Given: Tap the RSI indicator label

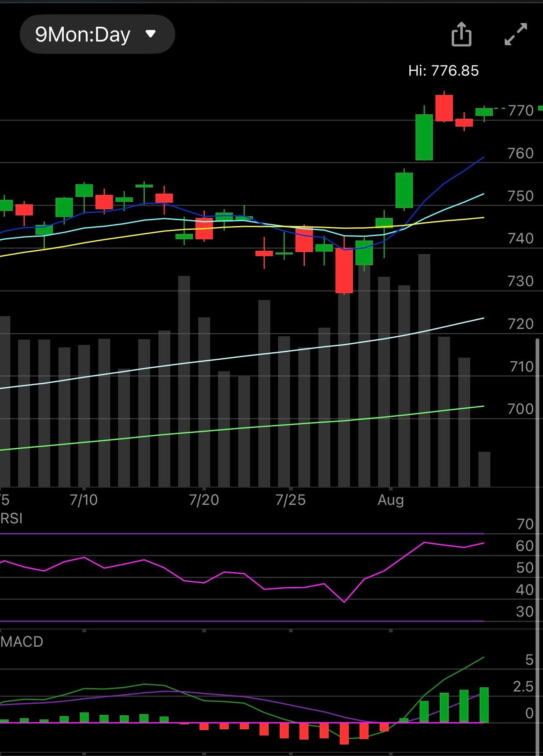Looking at the screenshot, I should click(12, 519).
